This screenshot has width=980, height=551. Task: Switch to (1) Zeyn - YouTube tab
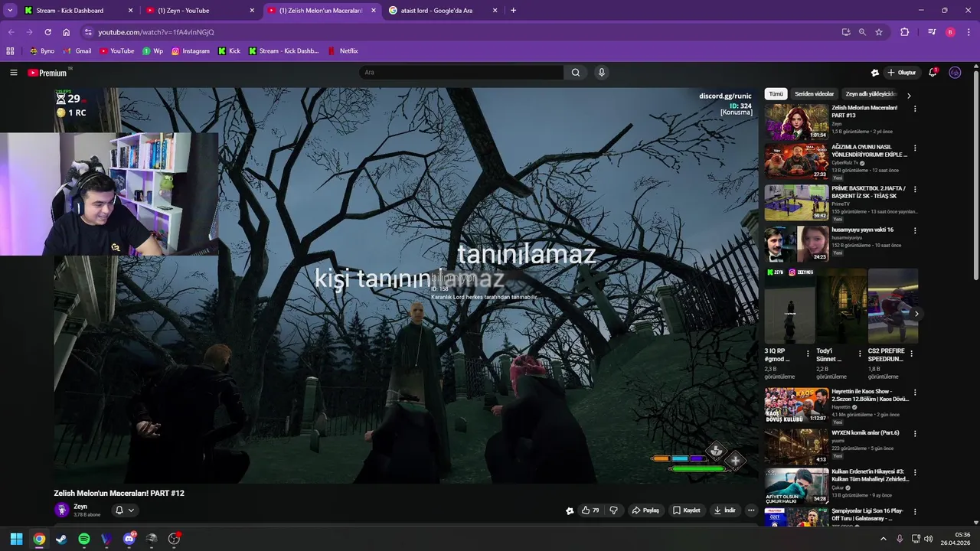[x=201, y=11]
